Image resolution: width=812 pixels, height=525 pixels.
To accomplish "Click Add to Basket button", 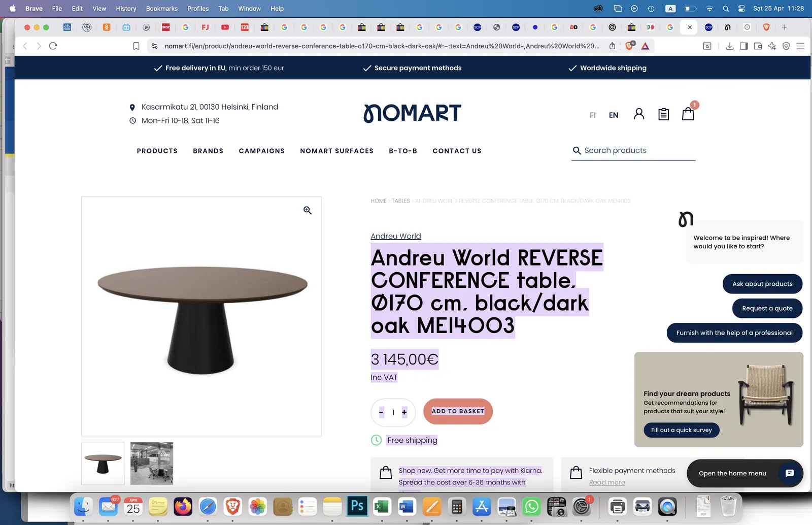I will [458, 411].
